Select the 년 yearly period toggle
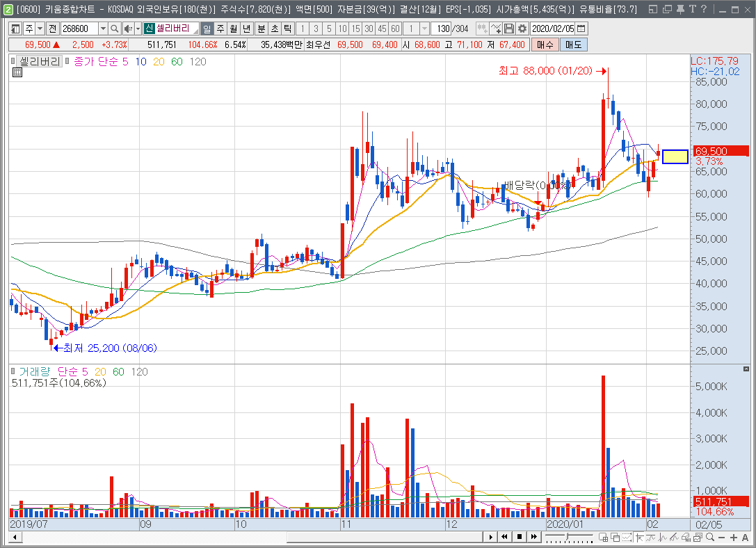 pyautogui.click(x=246, y=29)
